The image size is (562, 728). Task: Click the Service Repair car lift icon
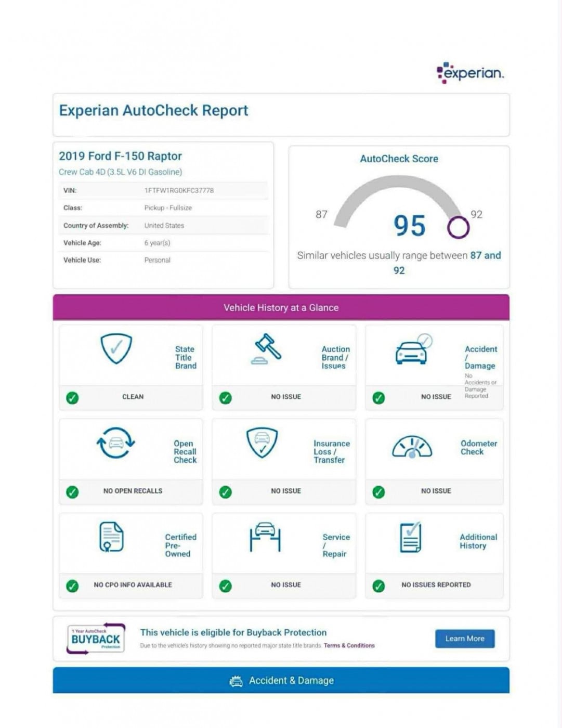tap(265, 537)
